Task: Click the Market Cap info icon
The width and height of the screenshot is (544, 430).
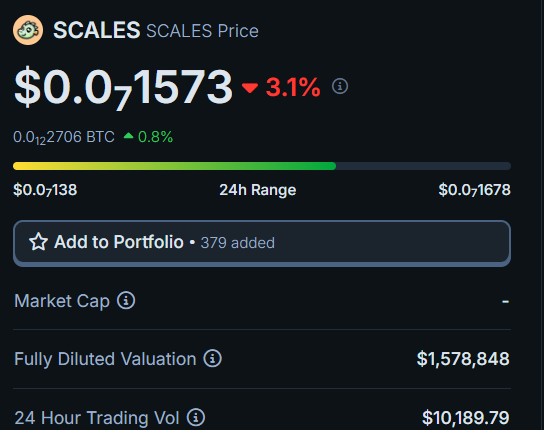Action: pyautogui.click(x=126, y=300)
